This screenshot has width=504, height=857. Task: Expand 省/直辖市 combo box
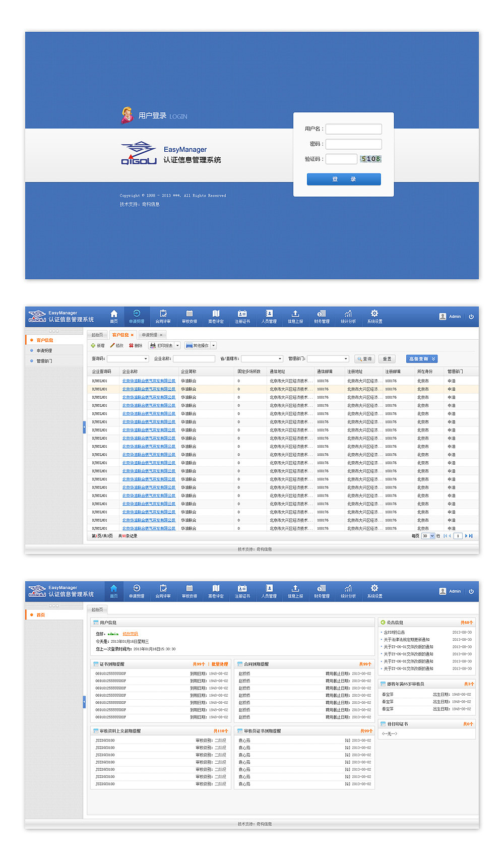coord(280,359)
